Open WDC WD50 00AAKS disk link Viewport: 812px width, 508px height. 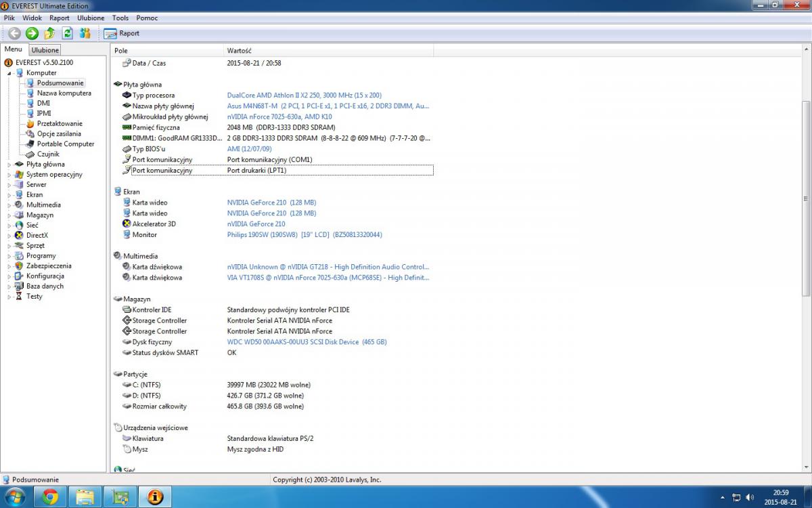(x=307, y=342)
